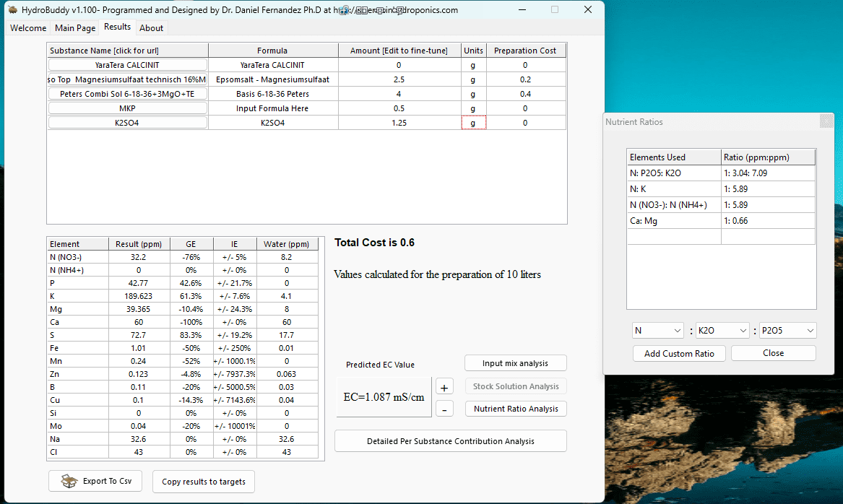This screenshot has height=504, width=843.
Task: Select the K result value 189.623
Action: (139, 296)
